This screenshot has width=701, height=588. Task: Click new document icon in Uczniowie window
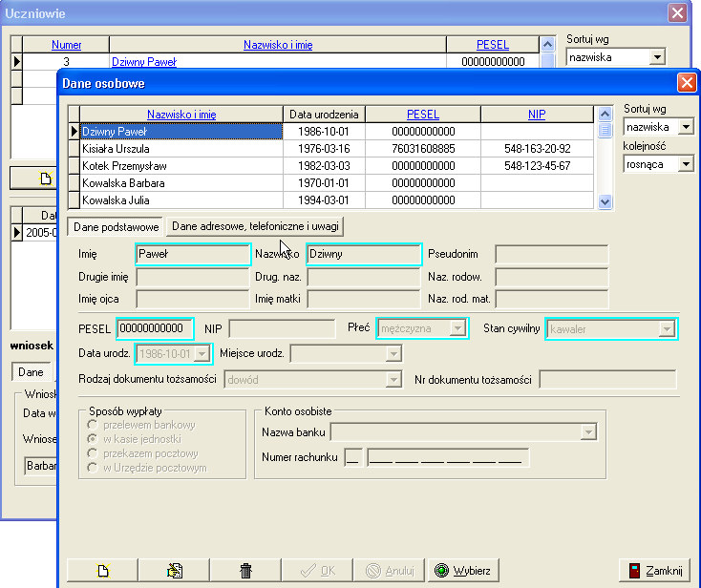point(45,178)
